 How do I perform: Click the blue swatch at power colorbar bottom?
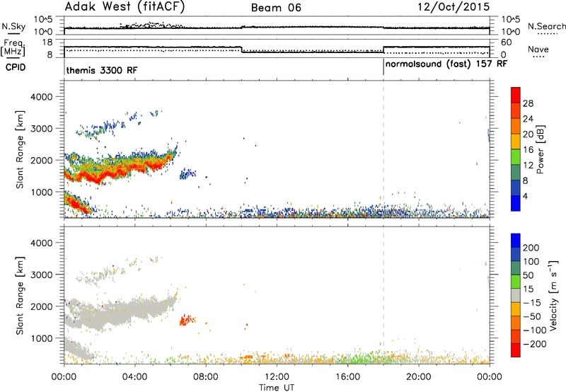click(x=516, y=203)
